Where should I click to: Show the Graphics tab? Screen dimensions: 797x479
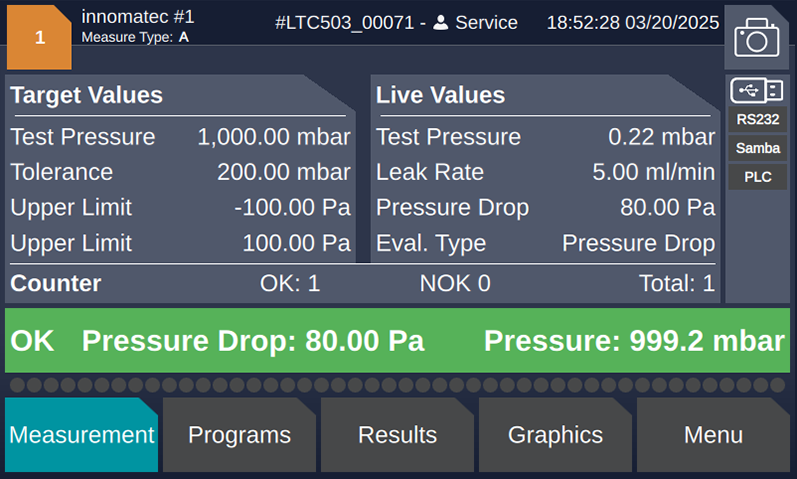[x=556, y=435]
